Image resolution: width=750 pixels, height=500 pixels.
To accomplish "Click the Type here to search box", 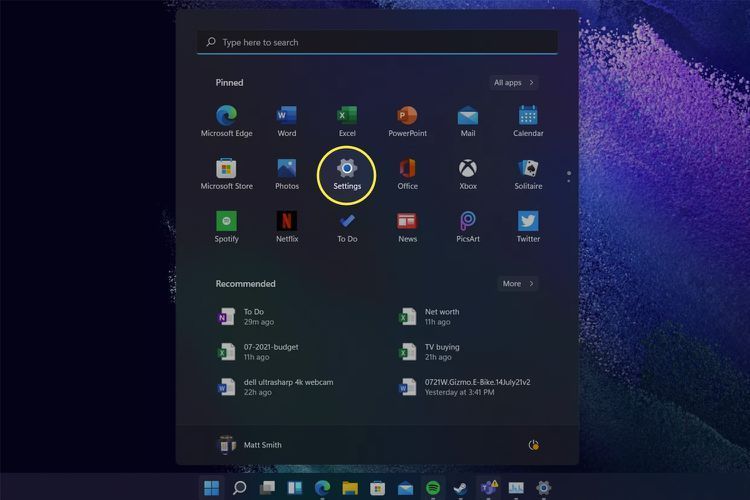I will (377, 42).
